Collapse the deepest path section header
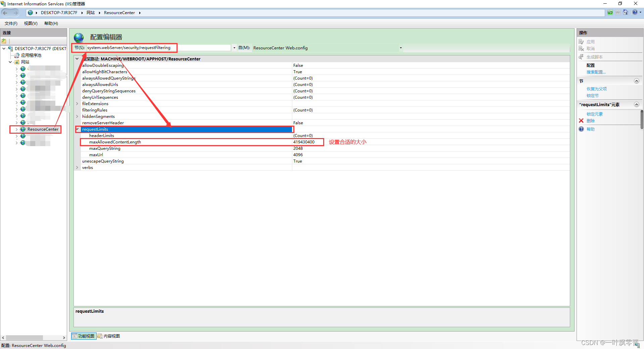Image resolution: width=644 pixels, height=349 pixels. click(78, 59)
